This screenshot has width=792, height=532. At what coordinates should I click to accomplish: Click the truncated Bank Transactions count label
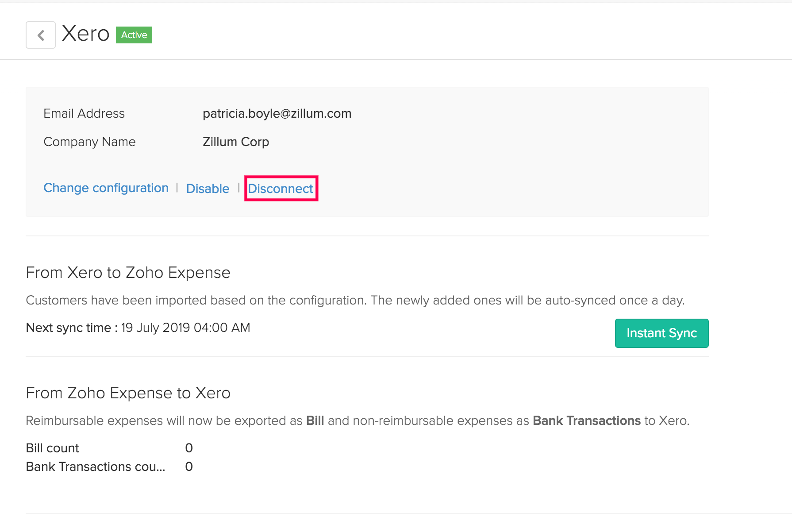[95, 467]
